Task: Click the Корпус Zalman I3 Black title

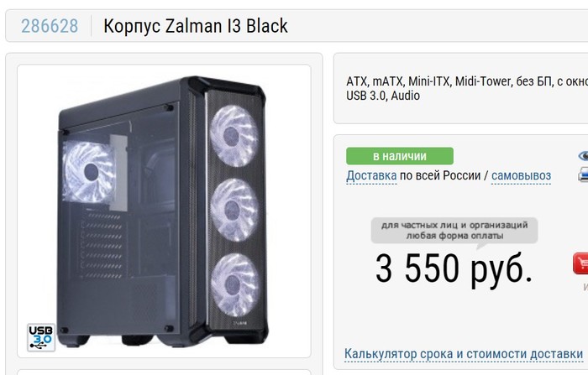Action: (x=196, y=26)
